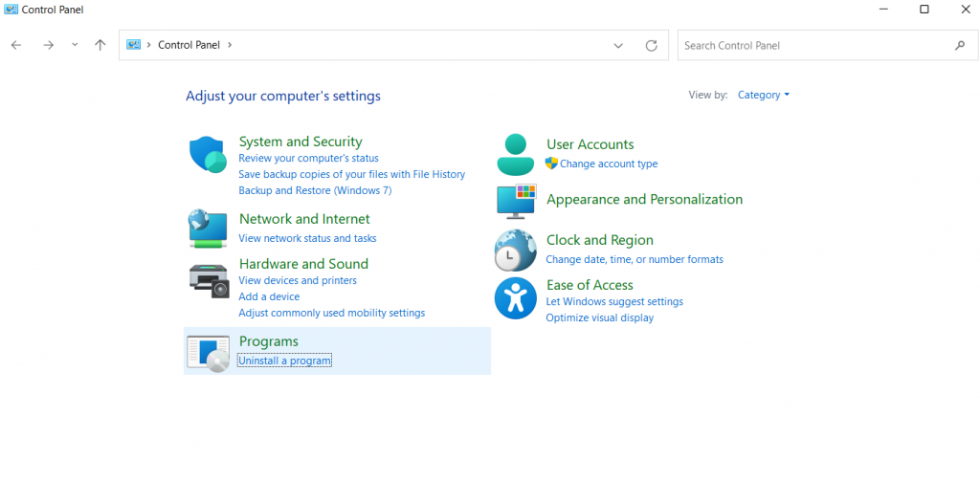Click inside the Search Control Panel field
This screenshot has height=481, width=980.
[x=813, y=45]
